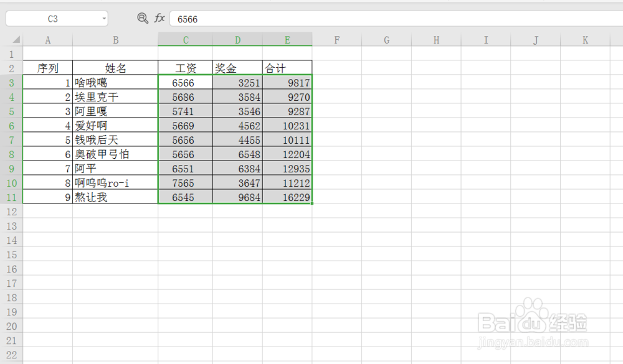The width and height of the screenshot is (623, 364).
Task: Select the name cell 埃里克干
Action: 115,97
